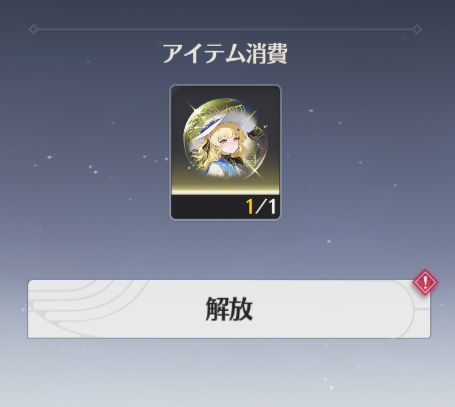455x407 pixels.
Task: Click the 解放 label text on button
Action: pos(229,309)
